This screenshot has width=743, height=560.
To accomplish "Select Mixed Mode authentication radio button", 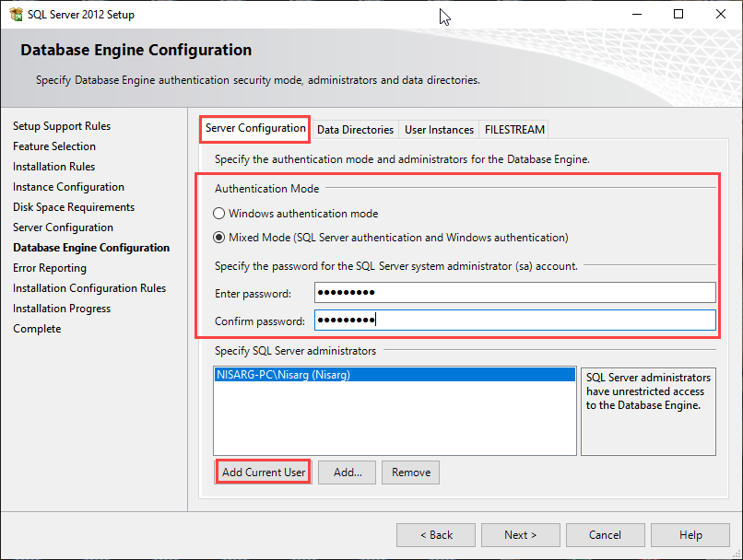I will pos(219,238).
